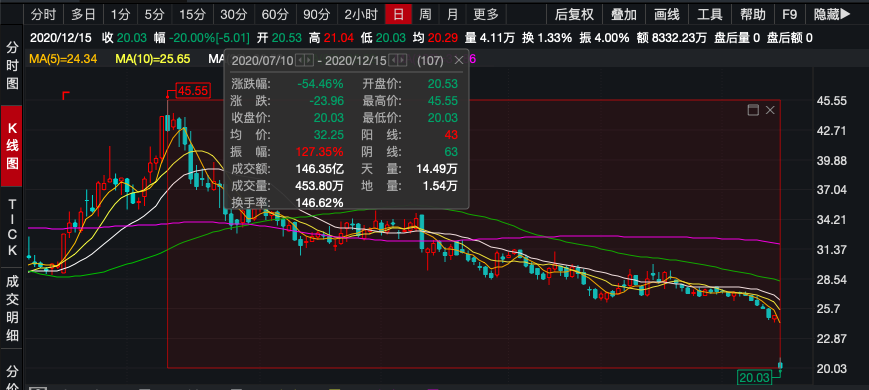
Task: Open the 更多 periods menu
Action: click(x=486, y=14)
